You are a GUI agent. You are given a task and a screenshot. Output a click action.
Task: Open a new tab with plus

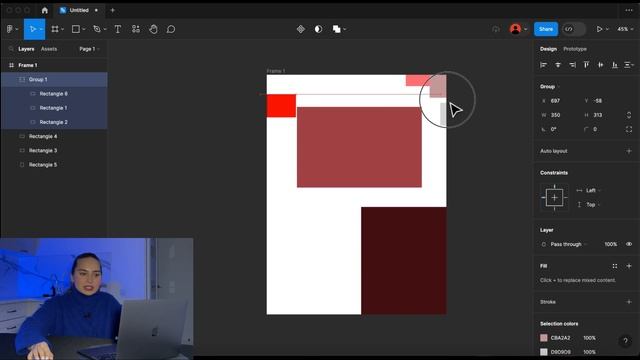pos(113,10)
